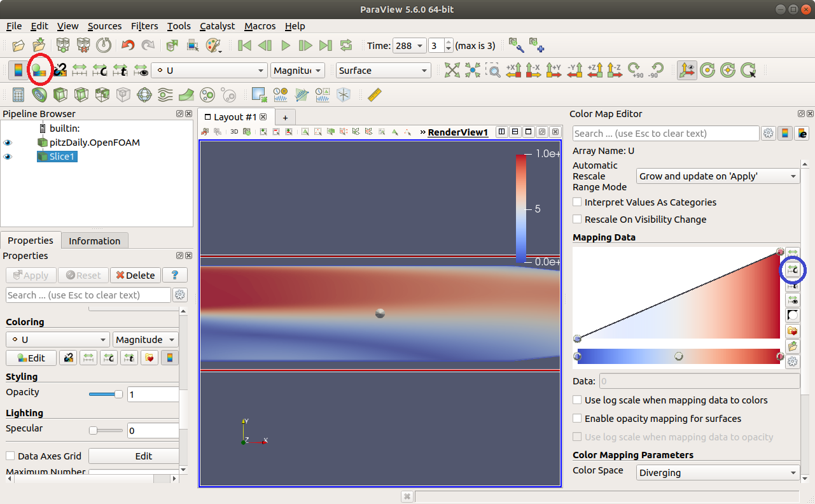Jump to the last frame

[x=326, y=45]
